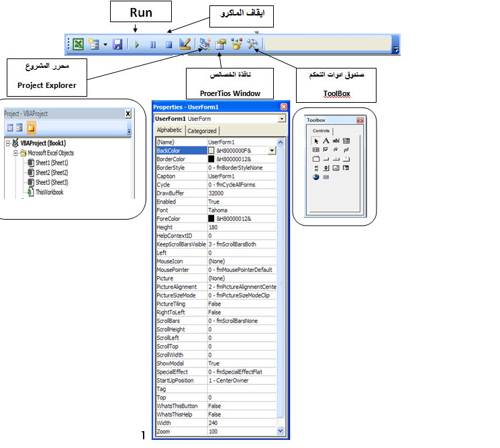The width and height of the screenshot is (500, 448).
Task: Choose the Label tool in Toolbox
Action: point(326,141)
